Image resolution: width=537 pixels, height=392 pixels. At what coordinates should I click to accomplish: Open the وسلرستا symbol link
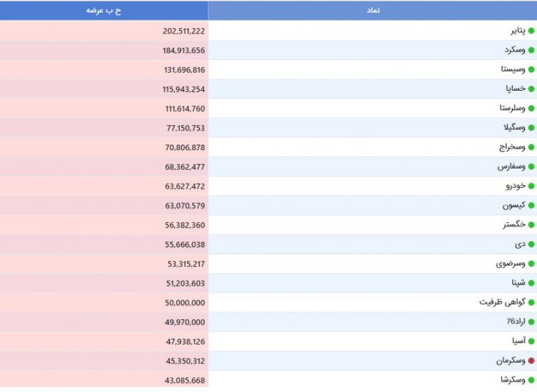point(512,108)
